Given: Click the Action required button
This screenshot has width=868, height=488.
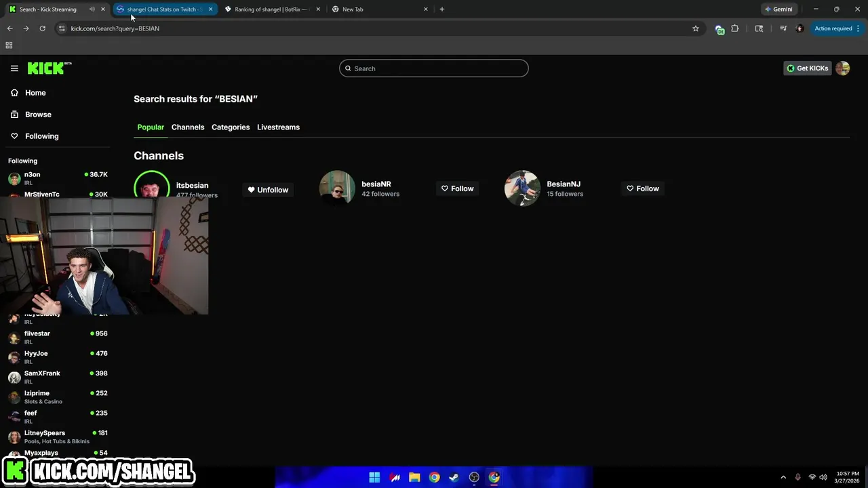Looking at the screenshot, I should [833, 28].
